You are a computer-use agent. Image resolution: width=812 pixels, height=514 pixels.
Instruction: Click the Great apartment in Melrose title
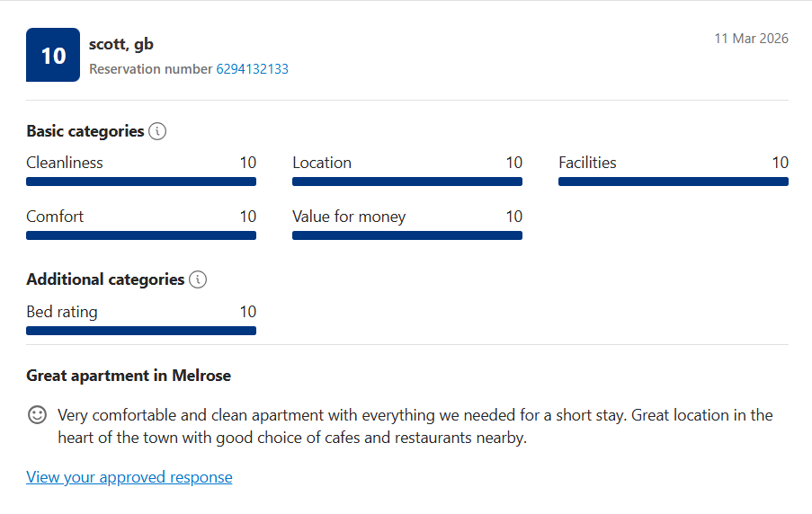(x=129, y=376)
